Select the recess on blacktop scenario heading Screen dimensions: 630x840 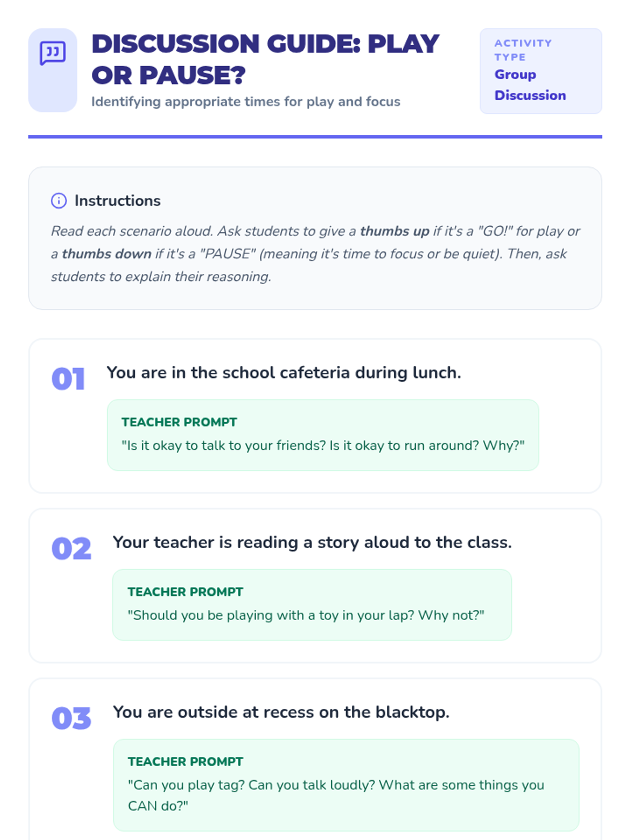coord(281,712)
